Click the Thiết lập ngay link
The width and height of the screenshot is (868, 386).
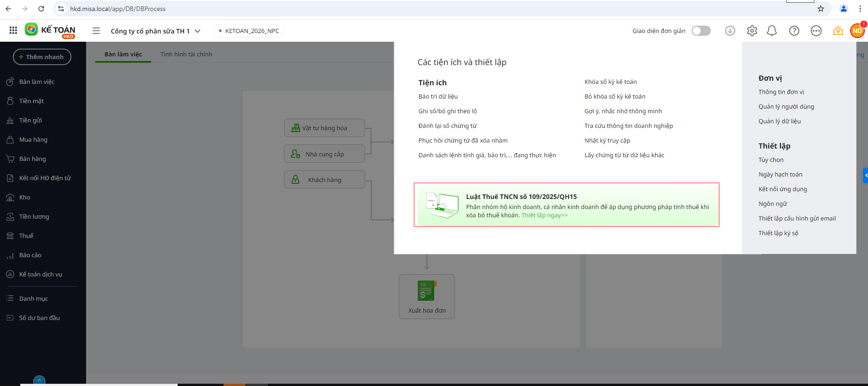[544, 215]
